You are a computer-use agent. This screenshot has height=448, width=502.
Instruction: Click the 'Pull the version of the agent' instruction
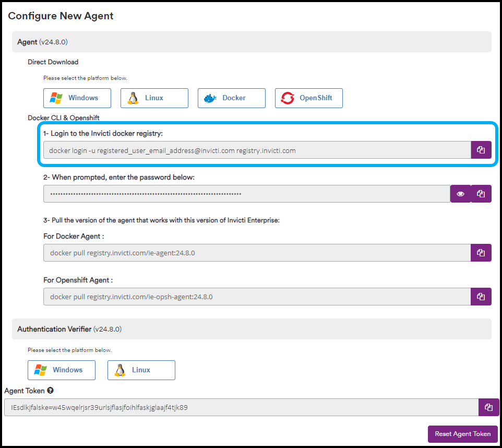[x=161, y=220]
